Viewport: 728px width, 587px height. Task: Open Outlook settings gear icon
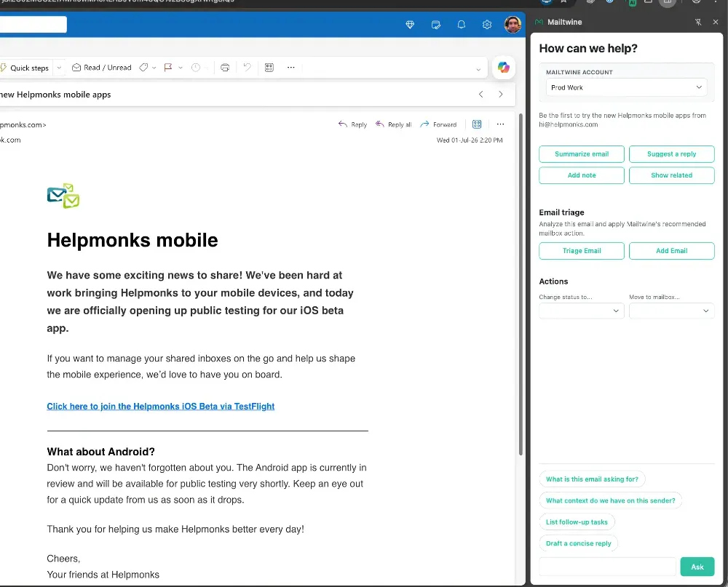pos(486,25)
